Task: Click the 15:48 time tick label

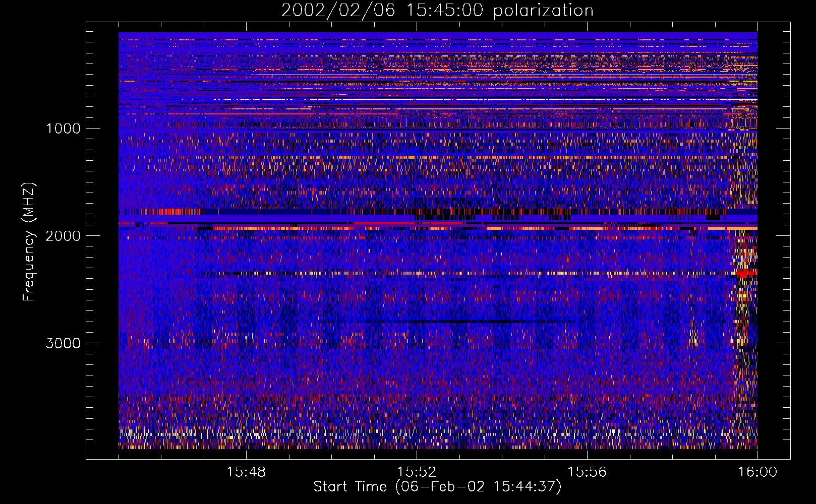Action: (246, 472)
